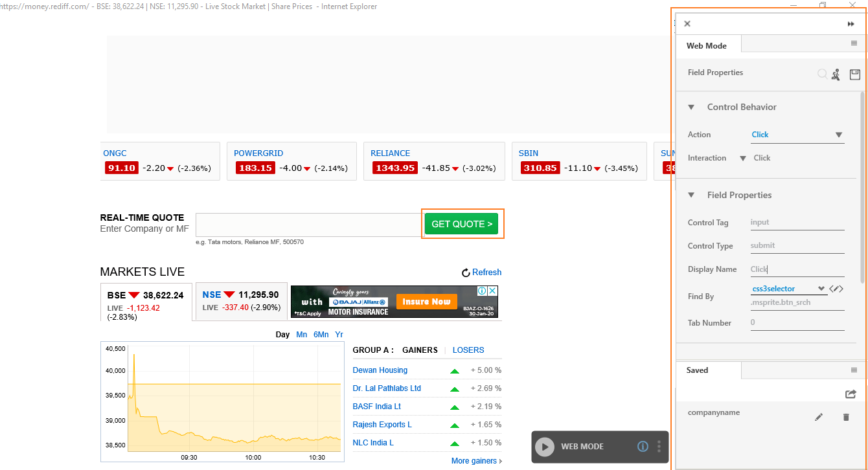Click the Refresh circular arrow icon
The image size is (868, 470).
coord(466,273)
